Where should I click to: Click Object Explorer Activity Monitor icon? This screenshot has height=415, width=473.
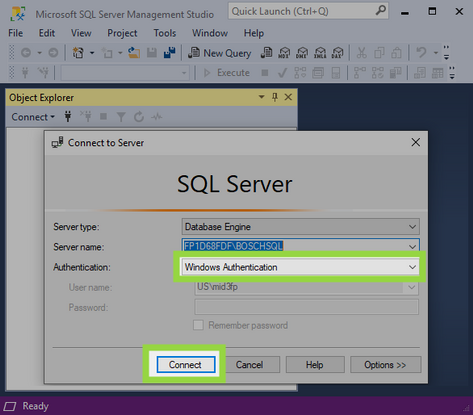(157, 117)
